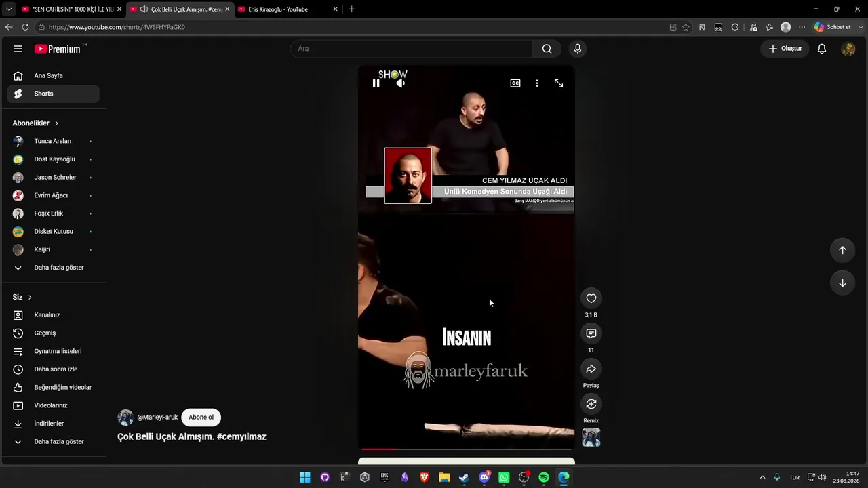Expand subscriptions with Daha fazla göster
This screenshot has width=868, height=488.
[54, 268]
